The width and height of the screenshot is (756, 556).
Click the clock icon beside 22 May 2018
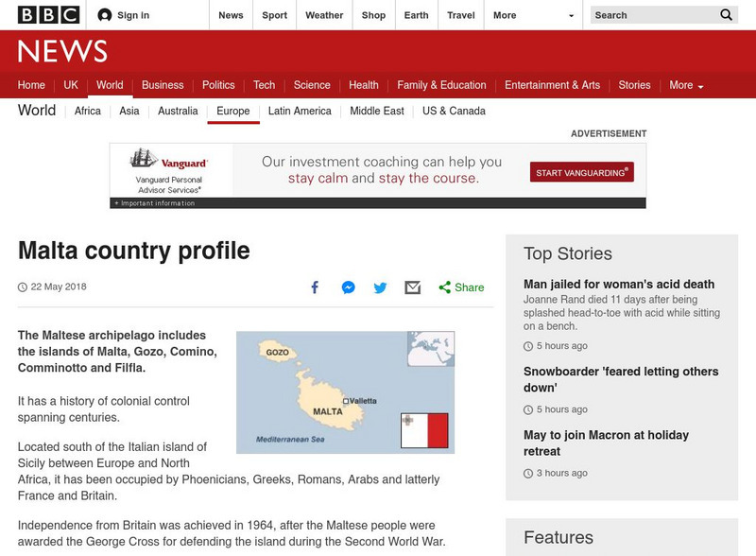point(21,285)
